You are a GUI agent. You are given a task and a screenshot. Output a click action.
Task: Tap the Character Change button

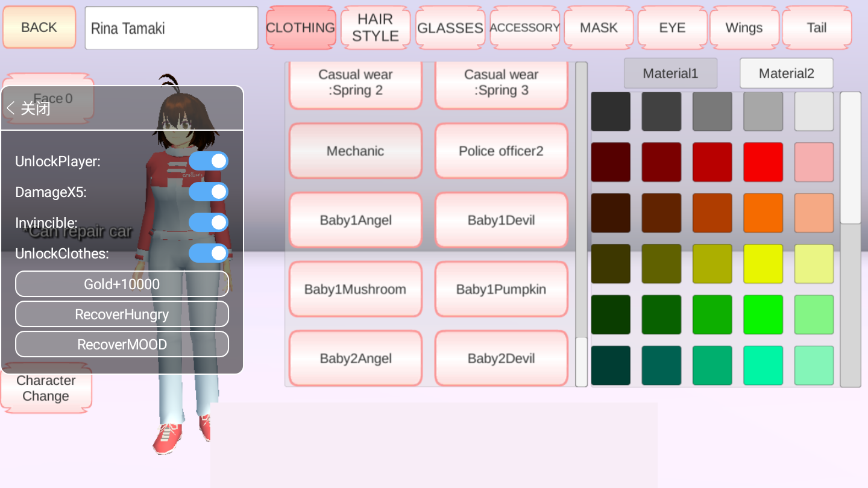pyautogui.click(x=46, y=389)
